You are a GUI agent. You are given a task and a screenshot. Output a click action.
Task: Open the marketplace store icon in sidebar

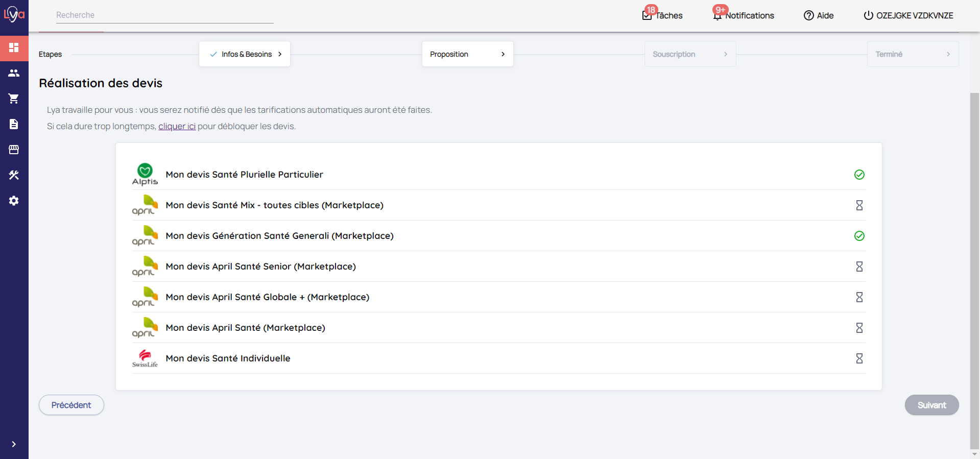14,150
